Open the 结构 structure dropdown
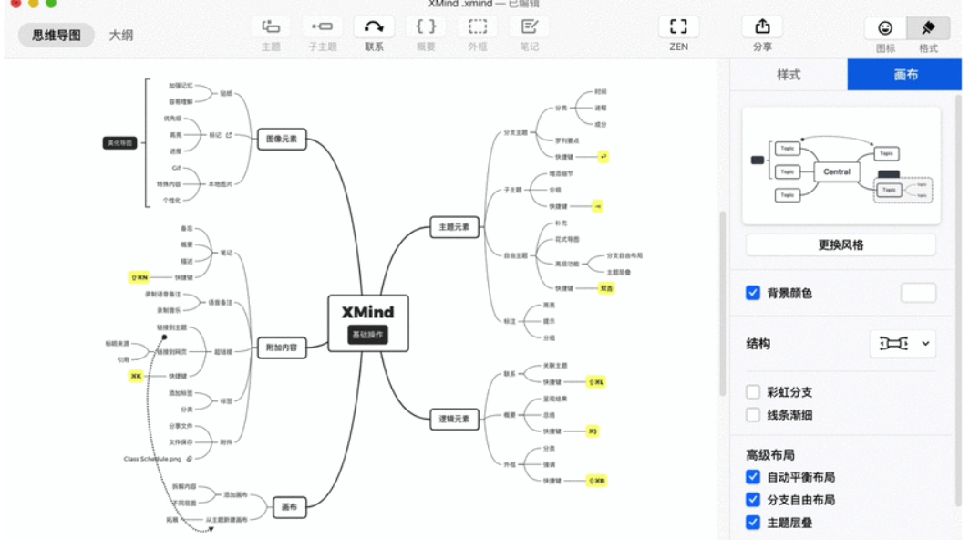The height and width of the screenshot is (540, 980). tap(903, 344)
